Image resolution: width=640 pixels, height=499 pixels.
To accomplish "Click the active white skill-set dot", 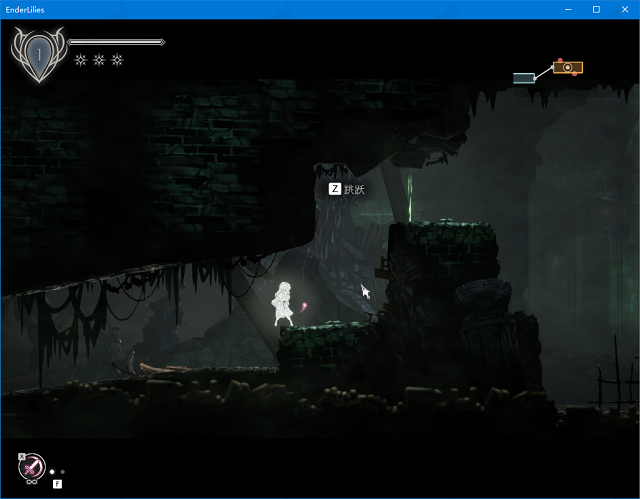I will click(x=52, y=472).
